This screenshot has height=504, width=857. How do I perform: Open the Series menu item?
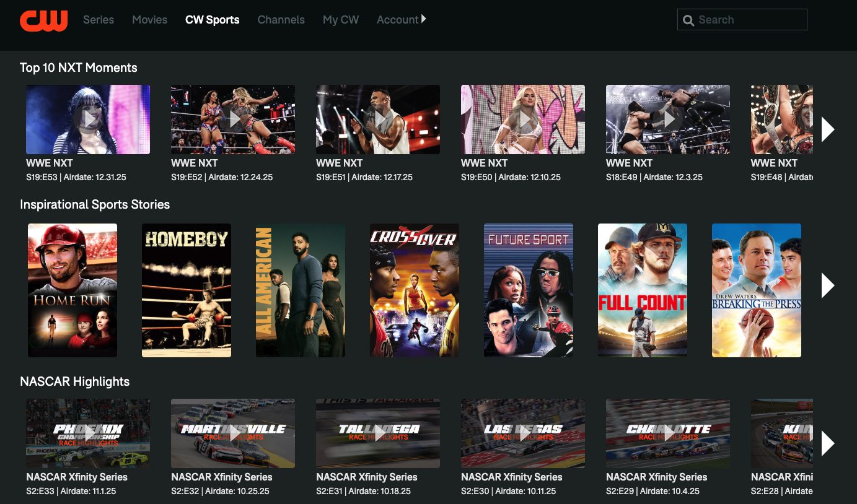coord(99,19)
